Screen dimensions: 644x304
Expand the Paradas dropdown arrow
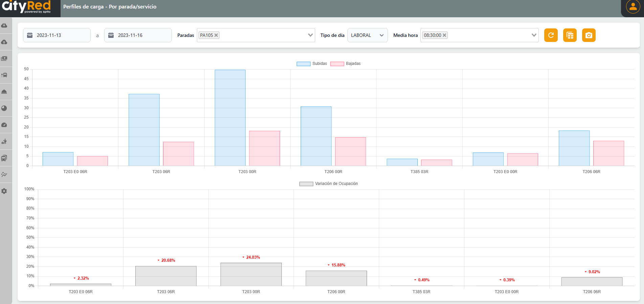click(x=310, y=35)
